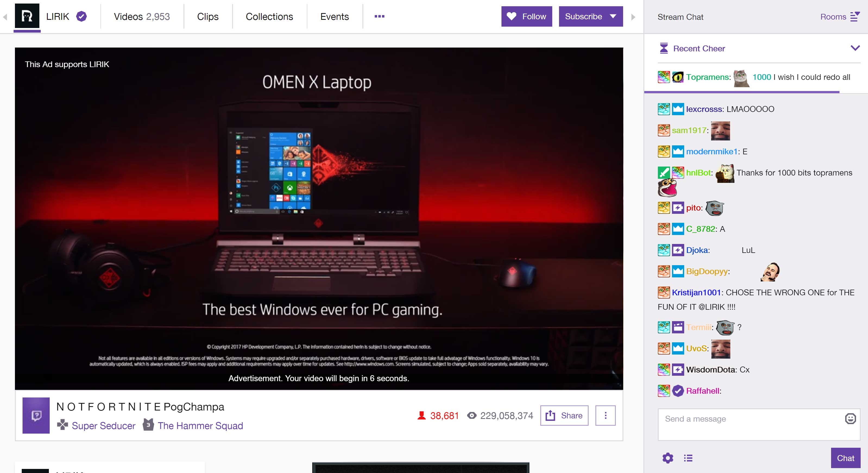
Task: Click the Collections tab on LIRIK's channel
Action: point(270,16)
